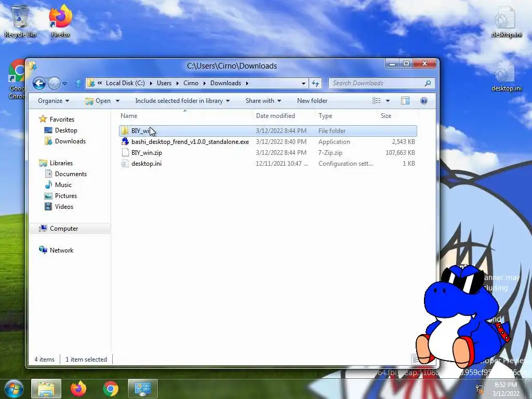Viewport: 532px width, 399px height.
Task: Select Favorites in navigation pane
Action: (62, 119)
